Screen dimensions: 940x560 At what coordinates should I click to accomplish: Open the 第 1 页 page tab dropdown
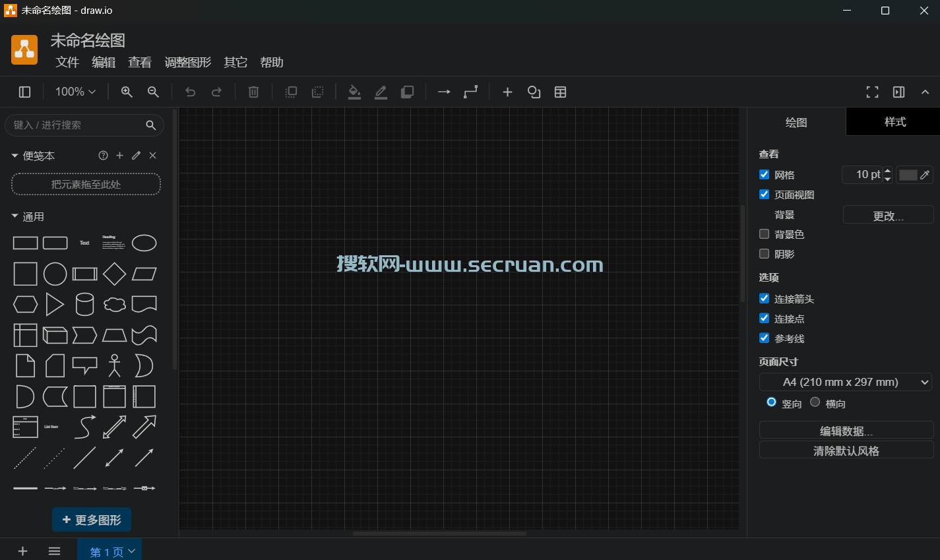click(131, 551)
